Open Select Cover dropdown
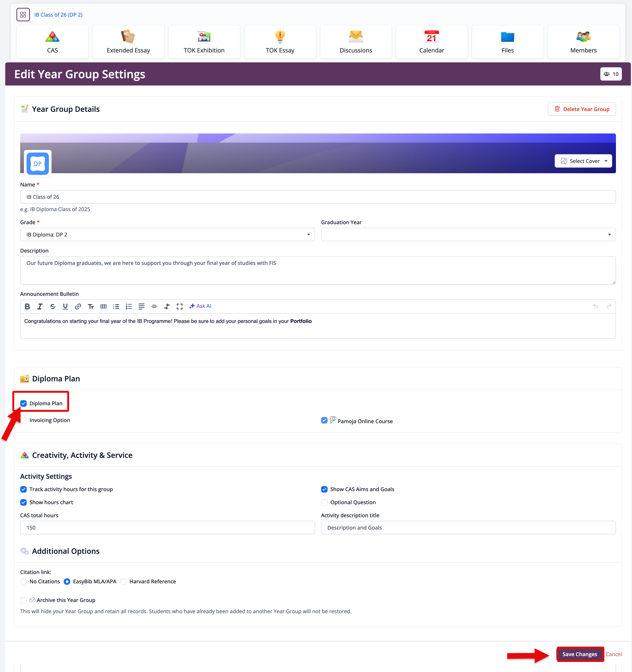The width and height of the screenshot is (632, 672). tap(583, 161)
